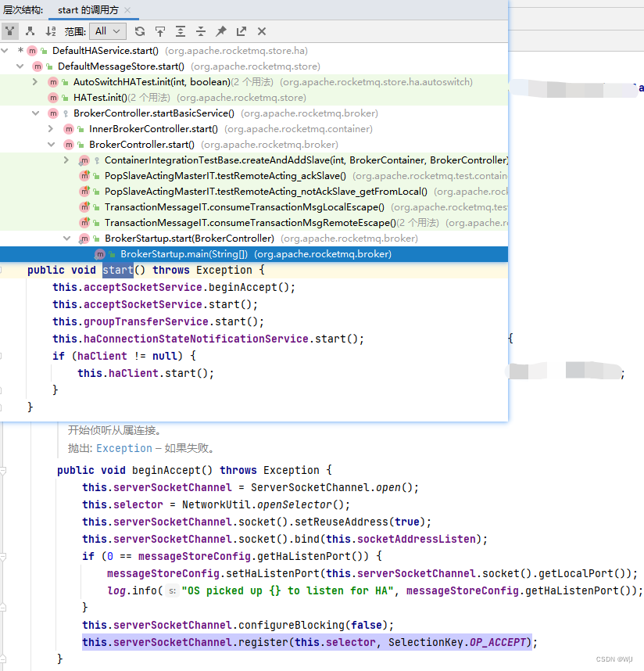The image size is (644, 671).
Task: Select DefaultHAService.start() in the tree
Action: (106, 51)
